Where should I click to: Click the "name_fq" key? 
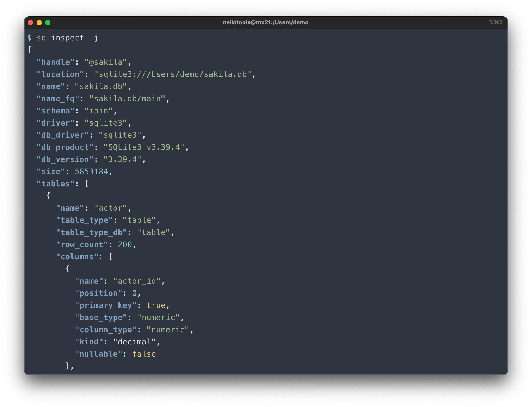[x=58, y=99]
